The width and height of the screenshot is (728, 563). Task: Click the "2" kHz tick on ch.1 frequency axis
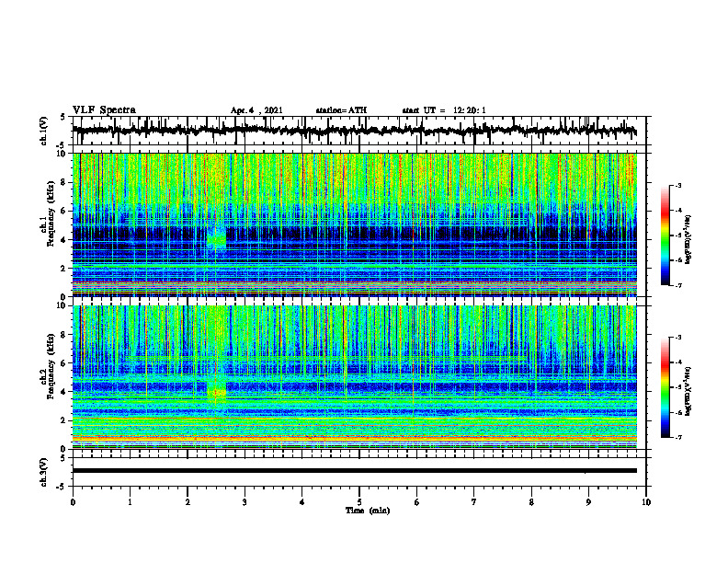click(x=64, y=268)
